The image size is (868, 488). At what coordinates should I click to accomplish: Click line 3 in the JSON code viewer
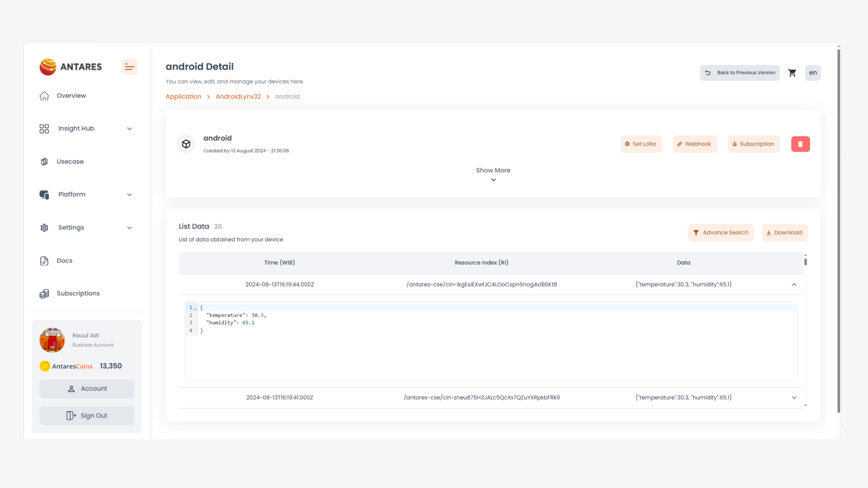click(230, 323)
